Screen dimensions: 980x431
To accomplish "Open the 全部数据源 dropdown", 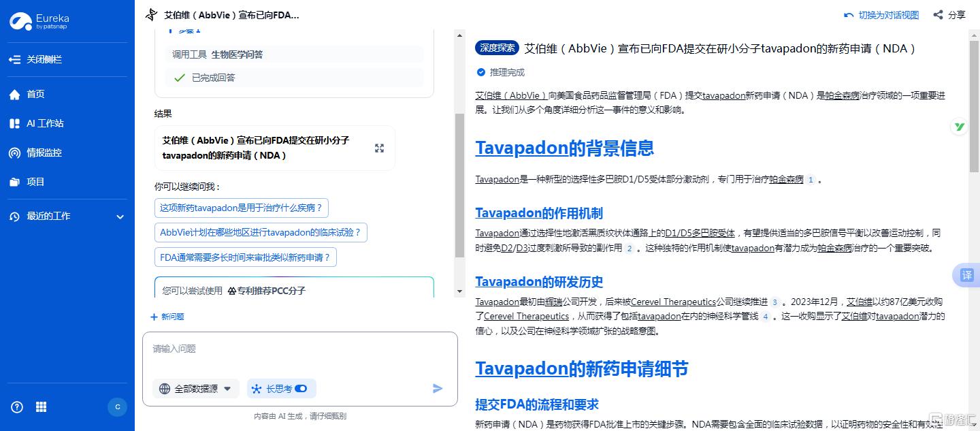I will pyautogui.click(x=196, y=389).
